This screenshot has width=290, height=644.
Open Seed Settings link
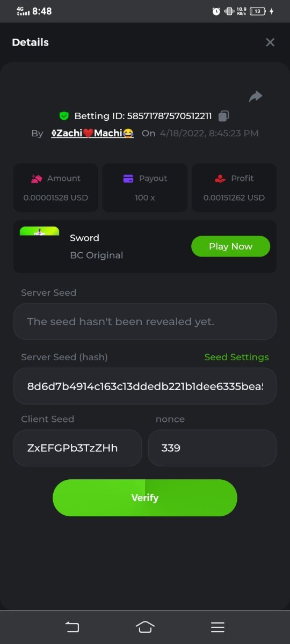point(237,357)
